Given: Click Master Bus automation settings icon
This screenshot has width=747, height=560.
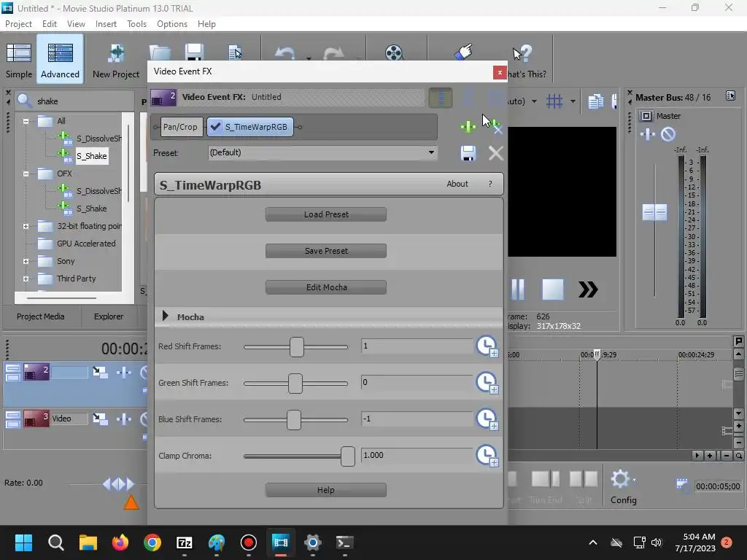Looking at the screenshot, I should pyautogui.click(x=730, y=96).
